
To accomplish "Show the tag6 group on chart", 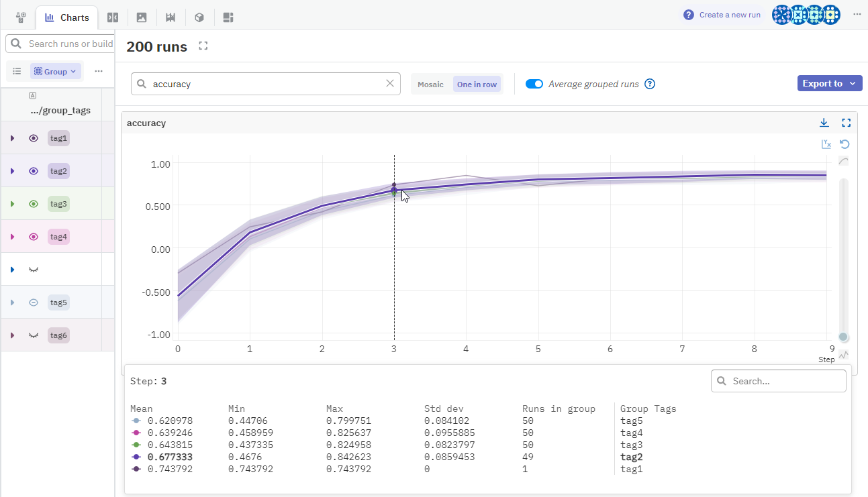I will pos(34,335).
